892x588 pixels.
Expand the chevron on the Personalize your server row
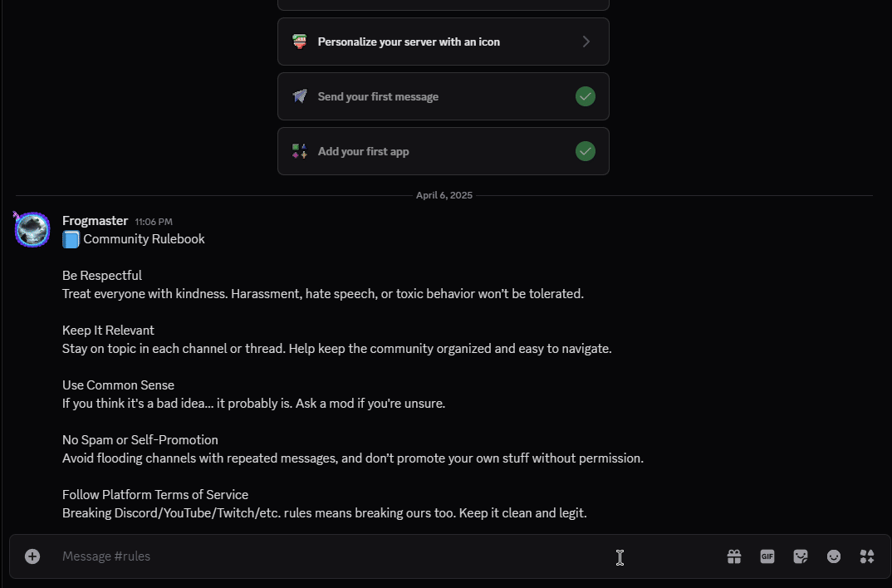586,42
